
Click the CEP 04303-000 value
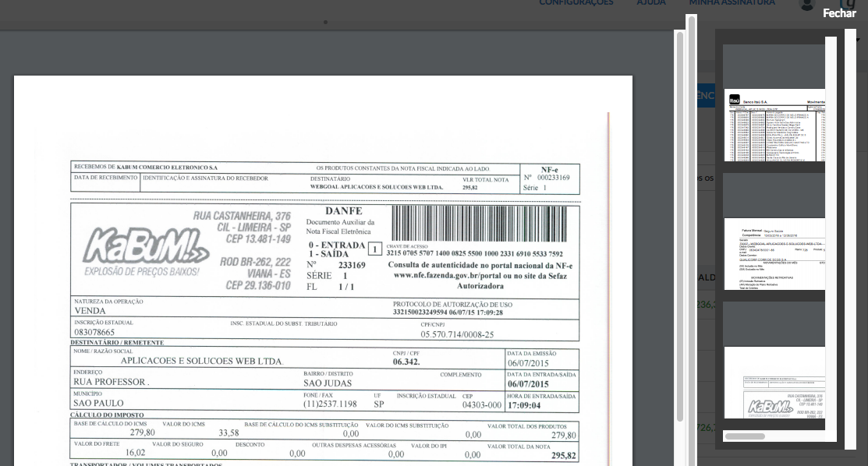(482, 405)
